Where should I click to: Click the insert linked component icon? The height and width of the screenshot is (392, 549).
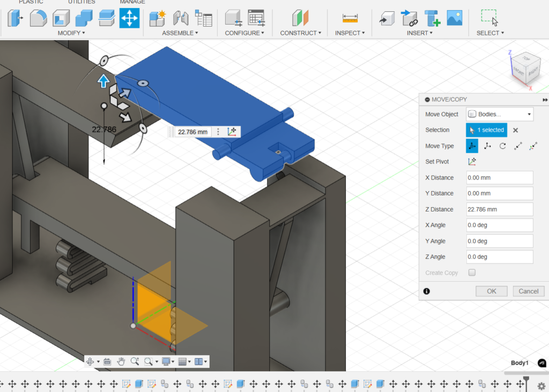[409, 18]
